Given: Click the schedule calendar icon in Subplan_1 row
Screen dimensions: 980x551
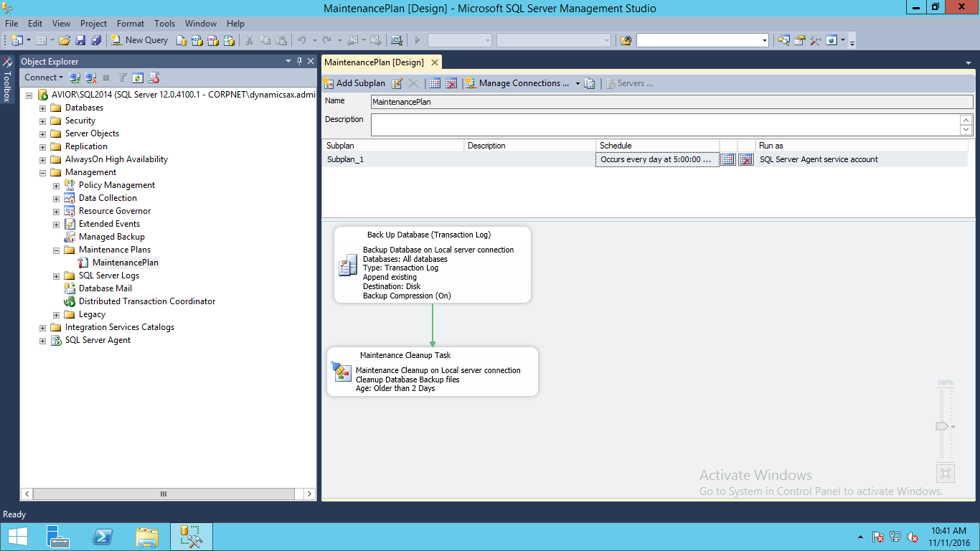Looking at the screenshot, I should coord(727,160).
